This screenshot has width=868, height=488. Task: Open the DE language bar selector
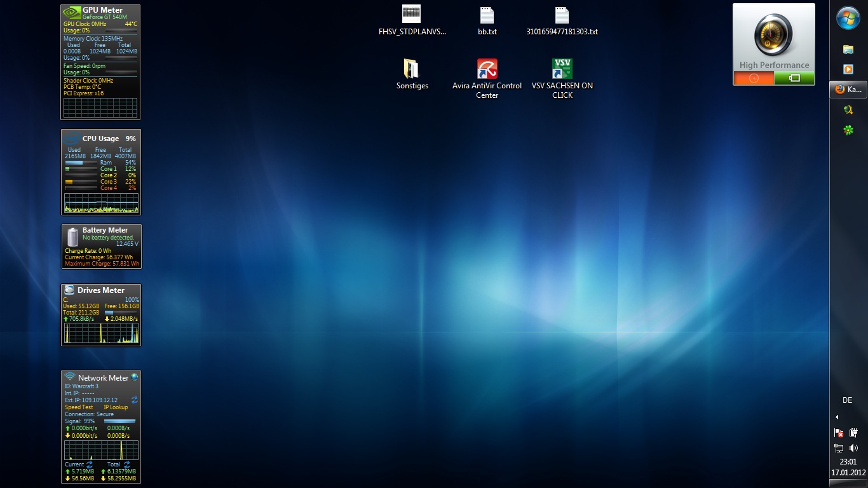pos(847,400)
